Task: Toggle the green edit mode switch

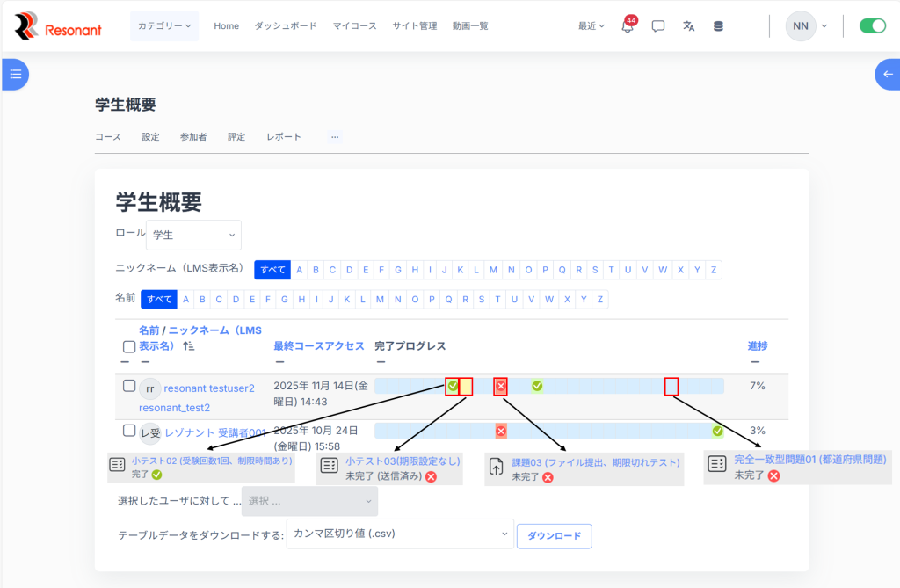Action: 872,26
